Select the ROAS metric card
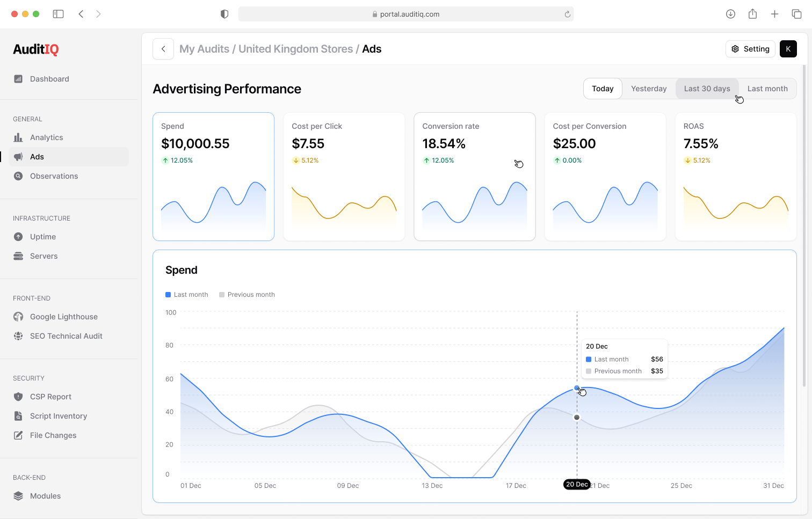 pyautogui.click(x=736, y=177)
